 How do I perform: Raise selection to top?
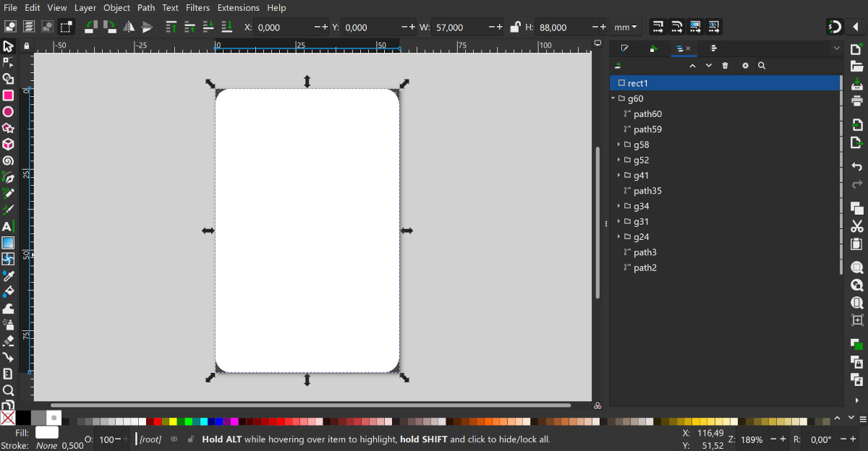coord(171,27)
